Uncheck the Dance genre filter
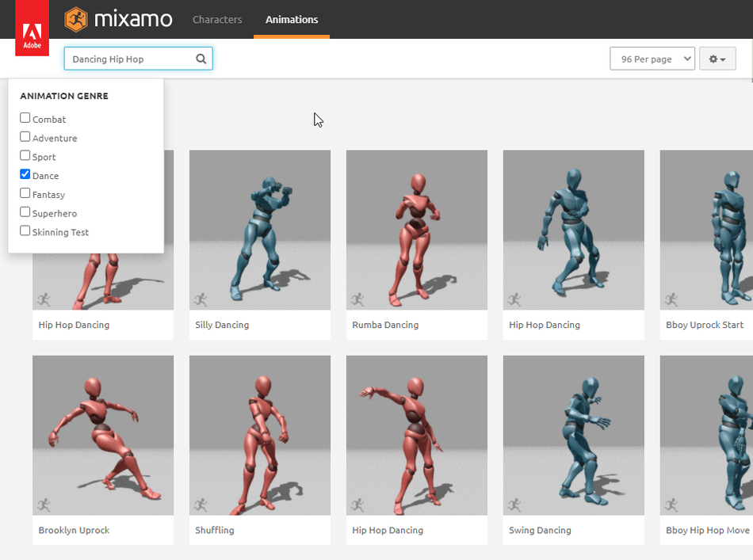Screen dimensions: 753x560 pyautogui.click(x=24, y=175)
